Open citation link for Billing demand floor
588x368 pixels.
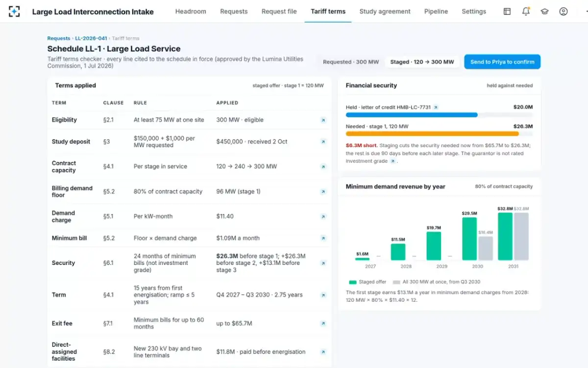coord(323,192)
